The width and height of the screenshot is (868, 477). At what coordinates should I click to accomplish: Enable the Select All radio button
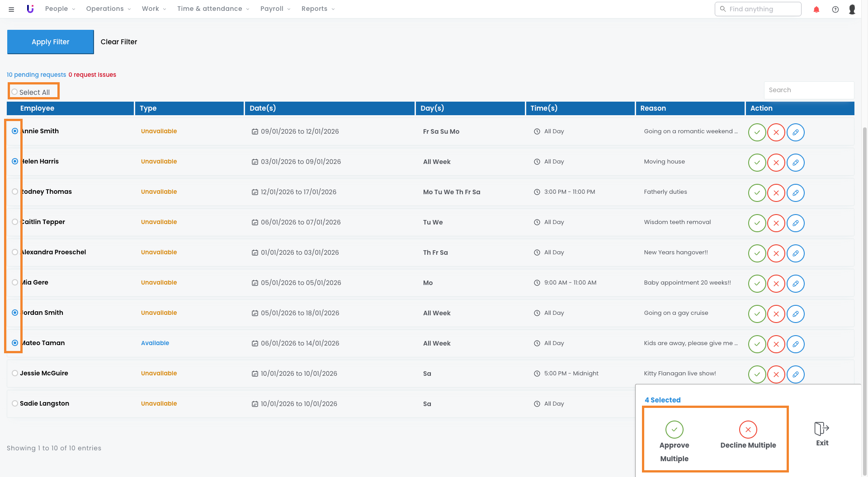point(15,92)
